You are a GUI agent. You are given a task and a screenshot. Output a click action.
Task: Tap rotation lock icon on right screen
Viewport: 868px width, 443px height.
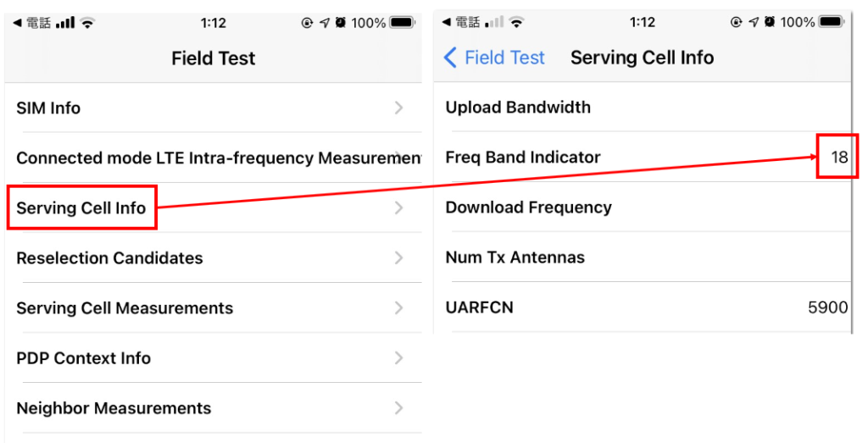[737, 22]
